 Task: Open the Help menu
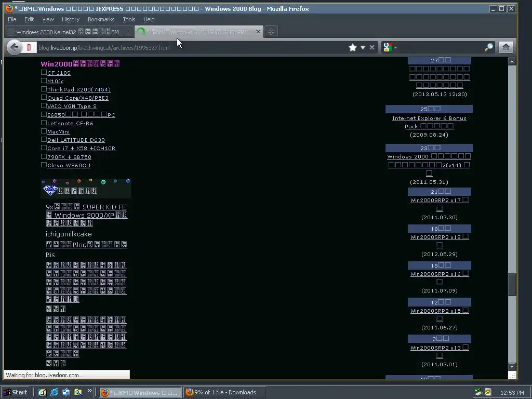tap(149, 19)
